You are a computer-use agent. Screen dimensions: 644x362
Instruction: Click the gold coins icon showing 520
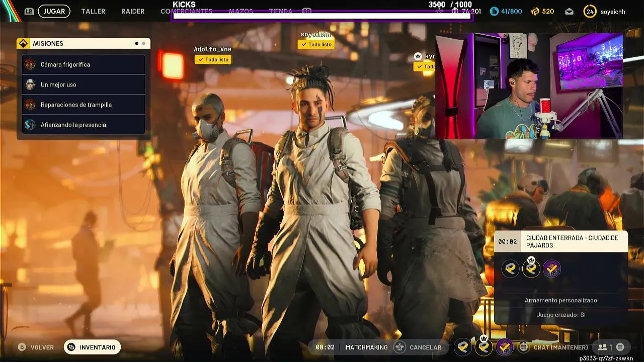[535, 11]
